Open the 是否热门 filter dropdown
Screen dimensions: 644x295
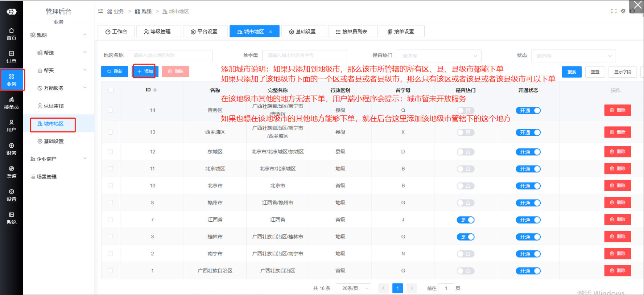(x=439, y=56)
